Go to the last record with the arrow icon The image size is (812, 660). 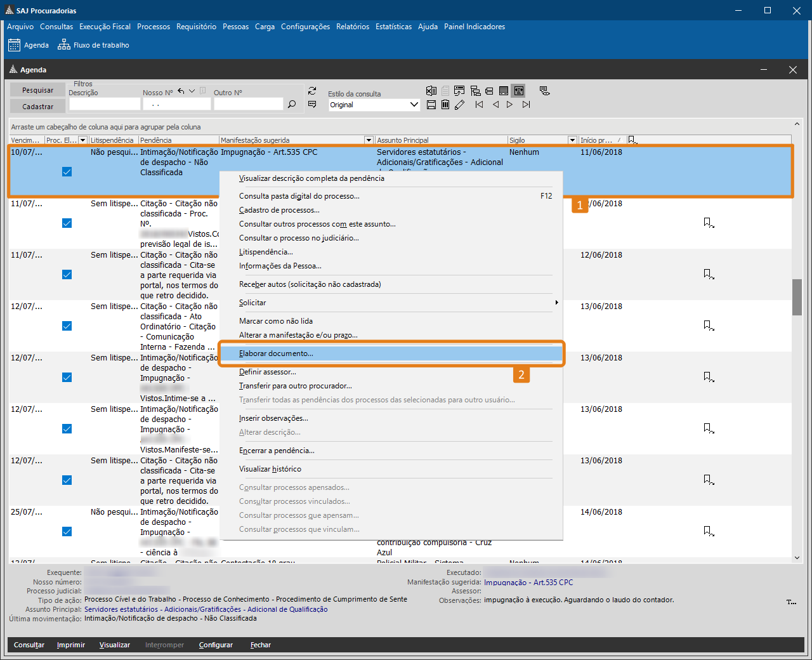[x=526, y=105]
